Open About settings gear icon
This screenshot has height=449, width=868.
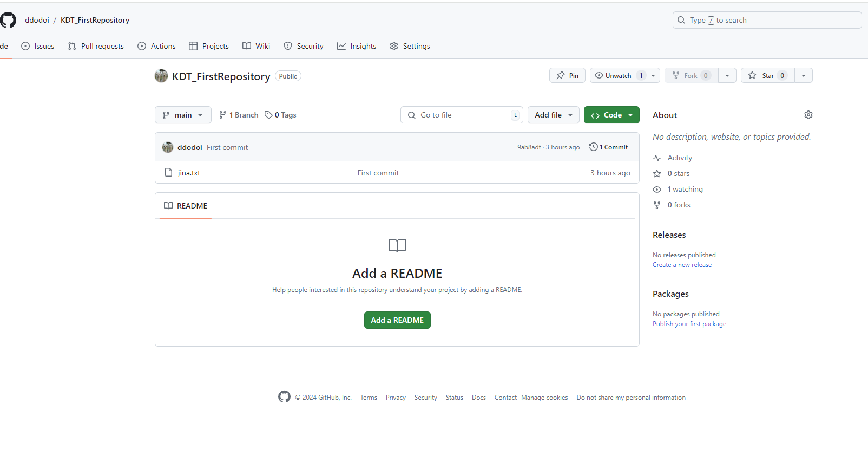tap(808, 115)
